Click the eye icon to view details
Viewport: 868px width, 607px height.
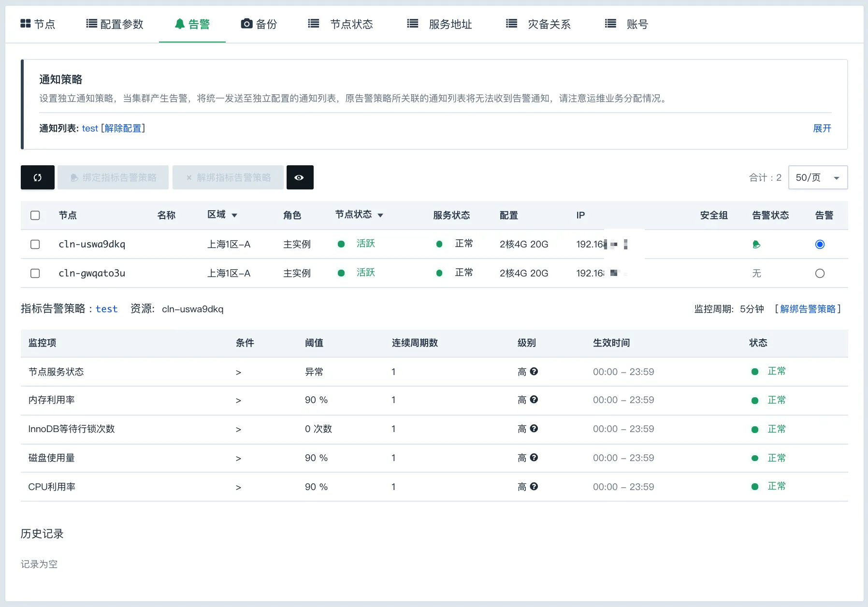300,177
